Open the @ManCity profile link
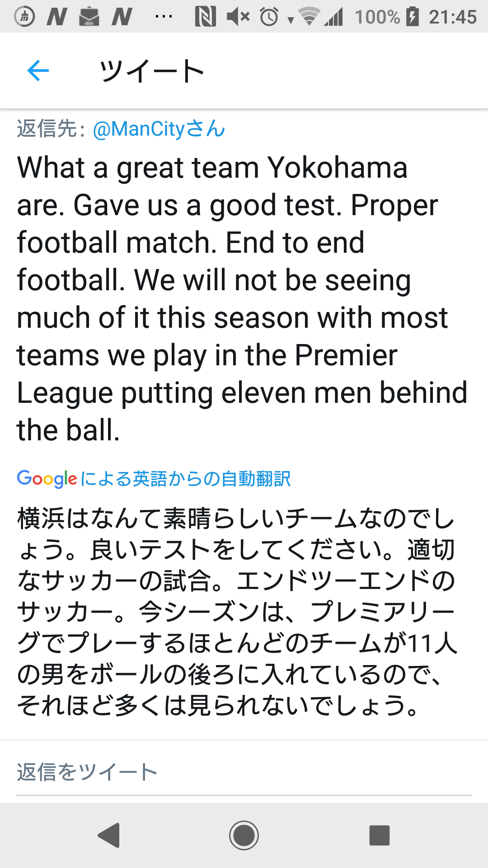Screen dimensions: 488x868 click(x=159, y=129)
